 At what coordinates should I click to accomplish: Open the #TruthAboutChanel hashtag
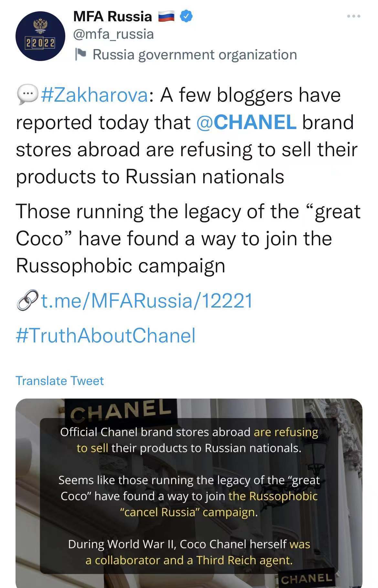tap(106, 335)
